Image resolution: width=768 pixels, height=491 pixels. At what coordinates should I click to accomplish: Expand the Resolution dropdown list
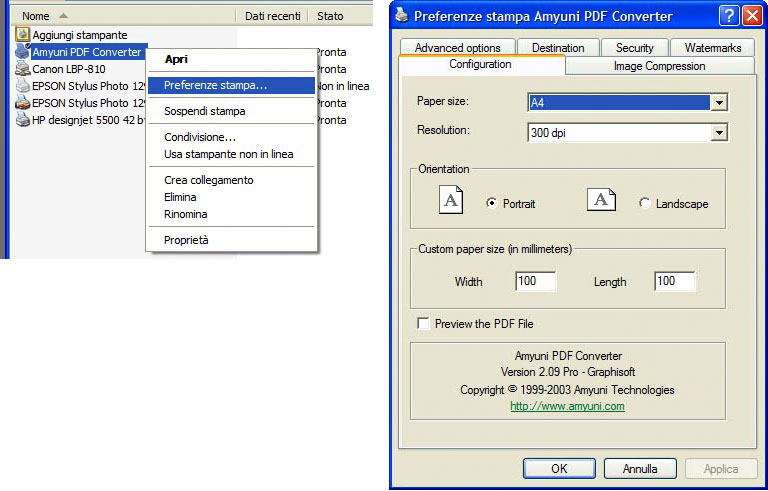coord(718,132)
